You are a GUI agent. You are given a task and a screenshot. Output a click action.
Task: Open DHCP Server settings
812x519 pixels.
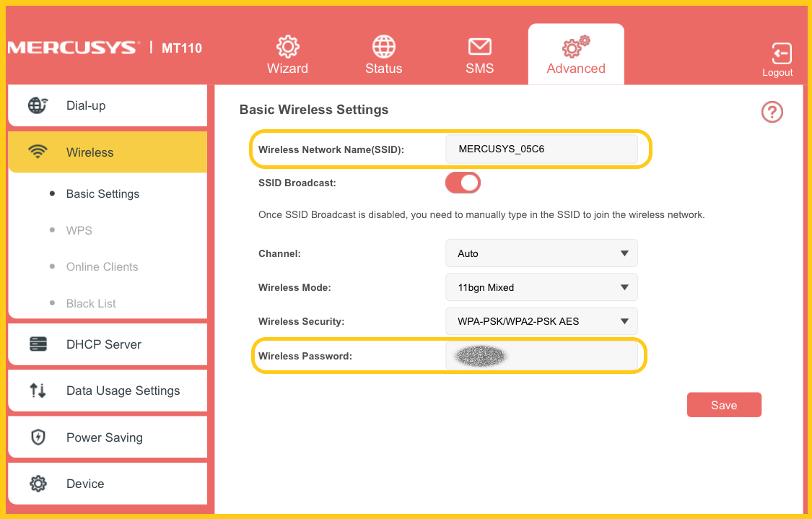point(108,344)
